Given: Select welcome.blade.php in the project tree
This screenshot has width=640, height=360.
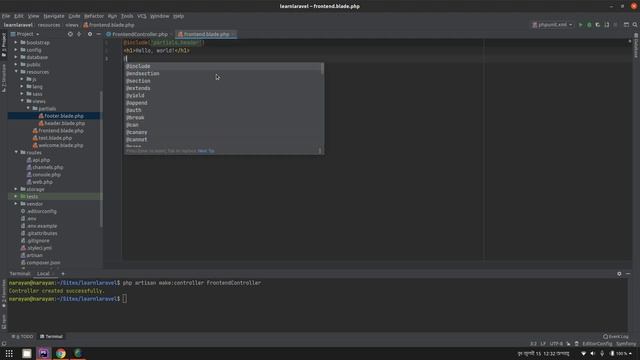Looking at the screenshot, I should (61, 145).
